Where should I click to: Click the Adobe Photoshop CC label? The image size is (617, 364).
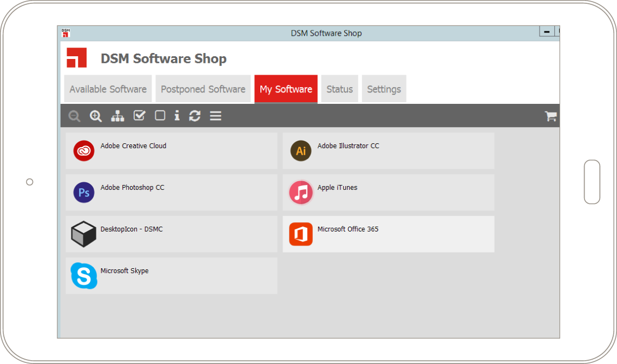pos(132,188)
